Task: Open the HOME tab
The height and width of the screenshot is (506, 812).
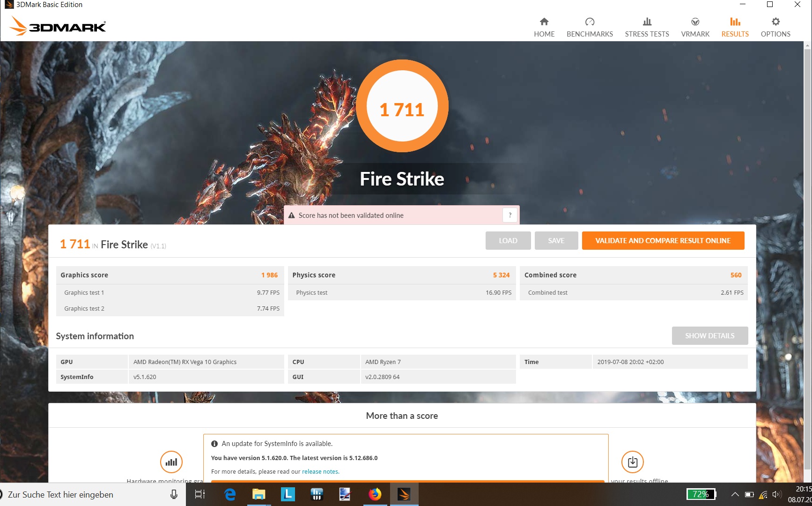Action: coord(544,27)
